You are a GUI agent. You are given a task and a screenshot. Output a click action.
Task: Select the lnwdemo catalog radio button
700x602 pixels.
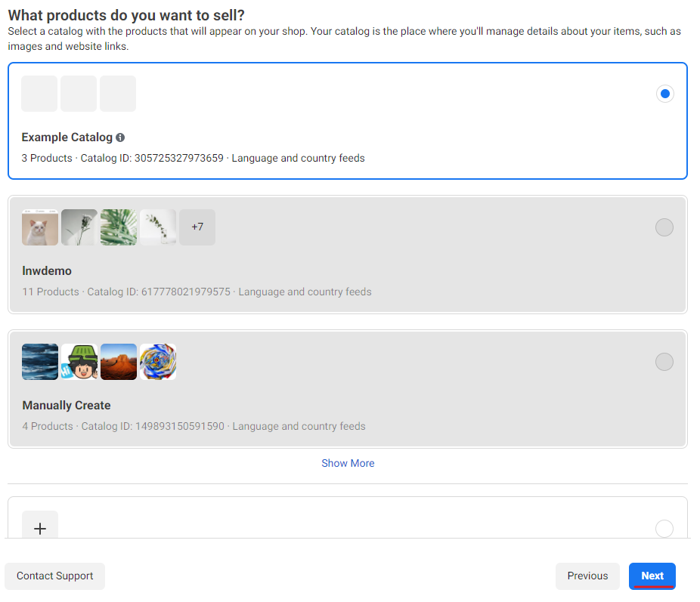pyautogui.click(x=664, y=227)
